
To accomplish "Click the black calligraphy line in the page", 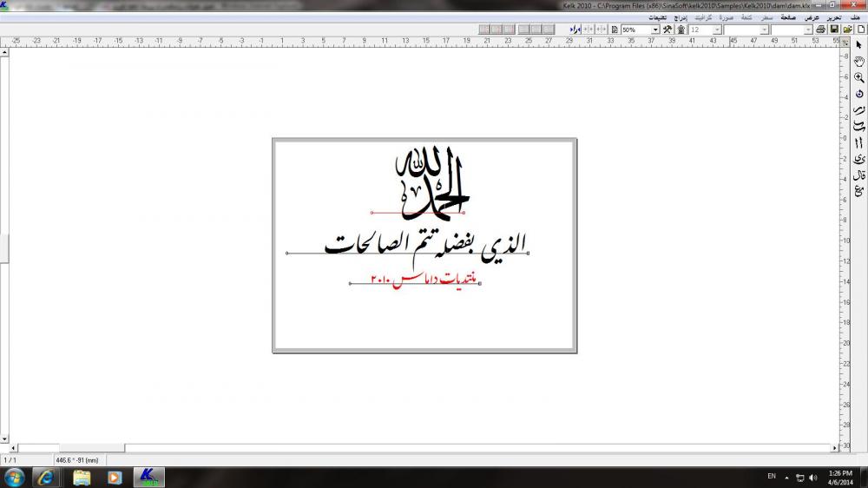I will coord(425,245).
